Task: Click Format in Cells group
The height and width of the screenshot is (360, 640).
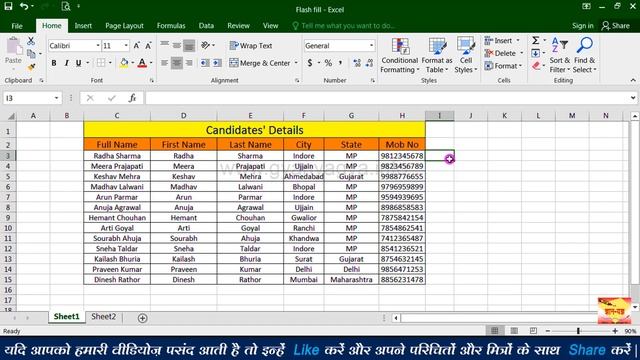Action: click(503, 66)
